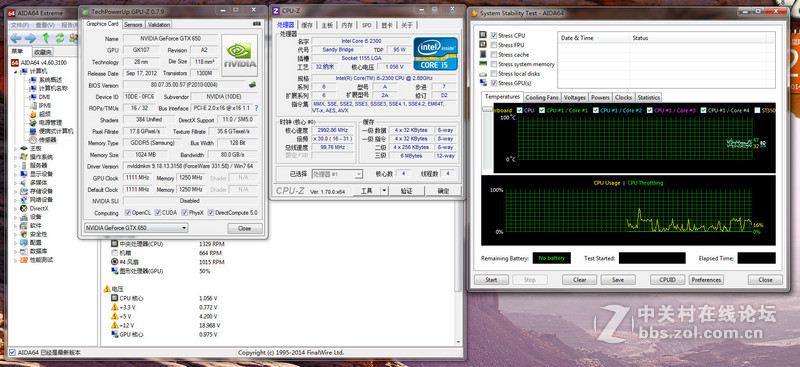
Task: Click the Stress system memory icon
Action: pyautogui.click(x=483, y=64)
